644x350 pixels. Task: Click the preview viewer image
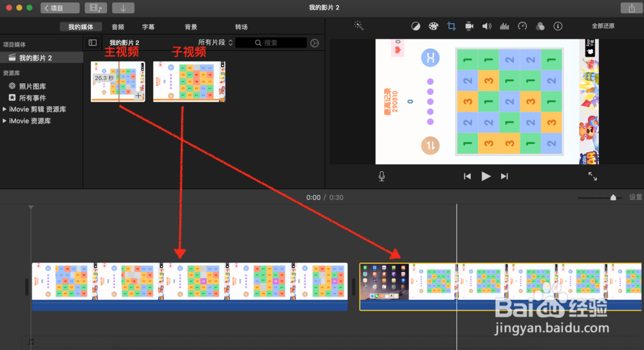pos(487,102)
